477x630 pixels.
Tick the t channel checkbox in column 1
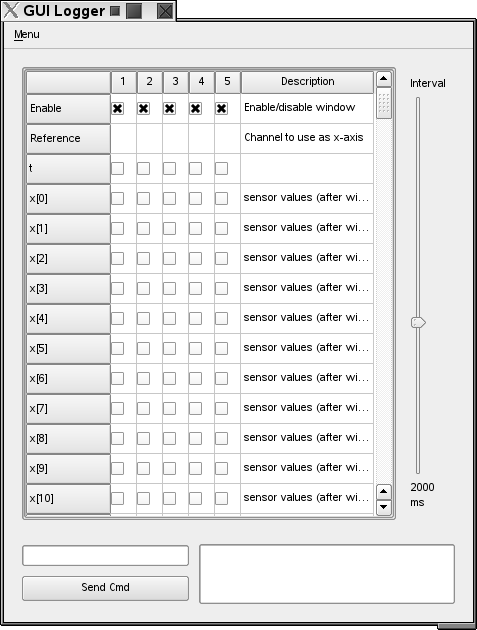tap(117, 168)
